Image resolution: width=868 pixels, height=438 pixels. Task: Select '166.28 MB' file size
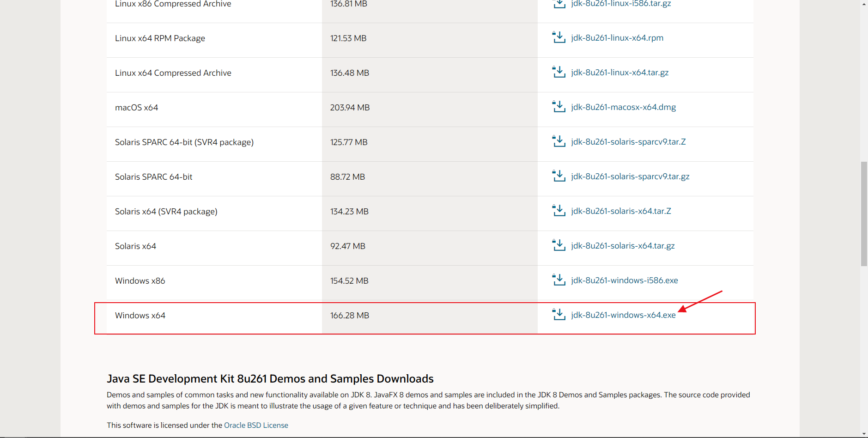click(350, 316)
